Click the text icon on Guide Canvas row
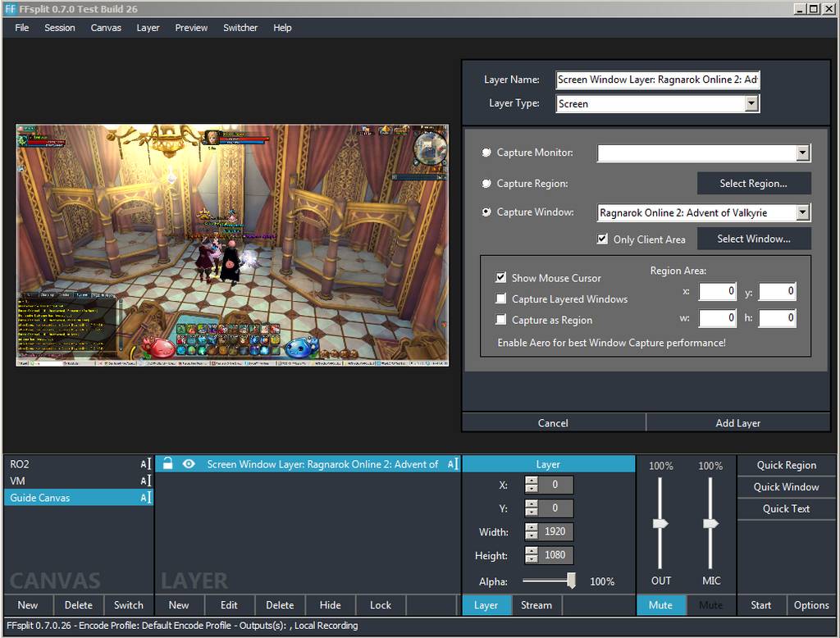The width and height of the screenshot is (840, 638). (146, 498)
